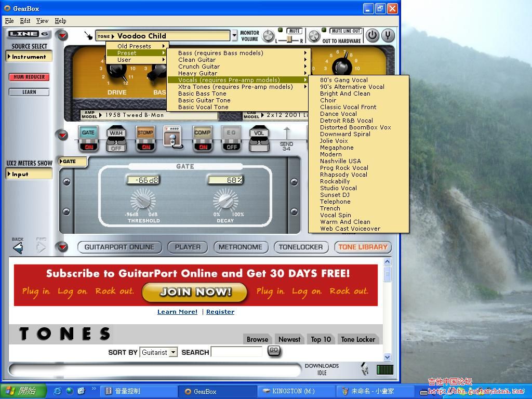Open the File menu
The image size is (532, 399).
[x=9, y=21]
